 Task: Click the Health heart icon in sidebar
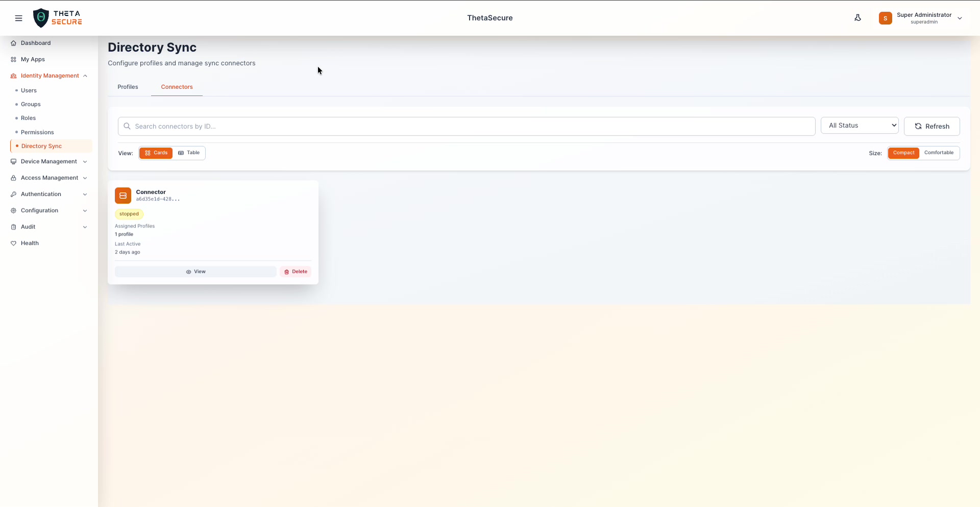click(x=13, y=243)
